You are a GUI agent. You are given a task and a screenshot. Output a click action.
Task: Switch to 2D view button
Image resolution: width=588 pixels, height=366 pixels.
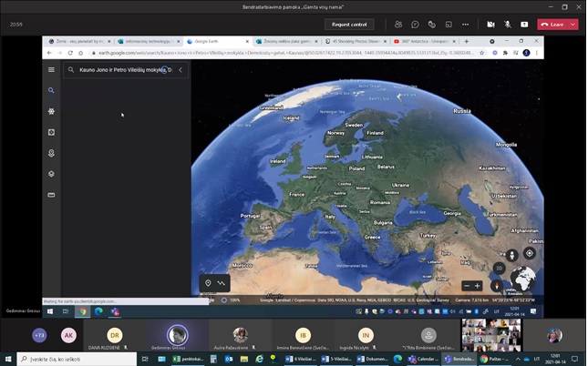coord(500,269)
